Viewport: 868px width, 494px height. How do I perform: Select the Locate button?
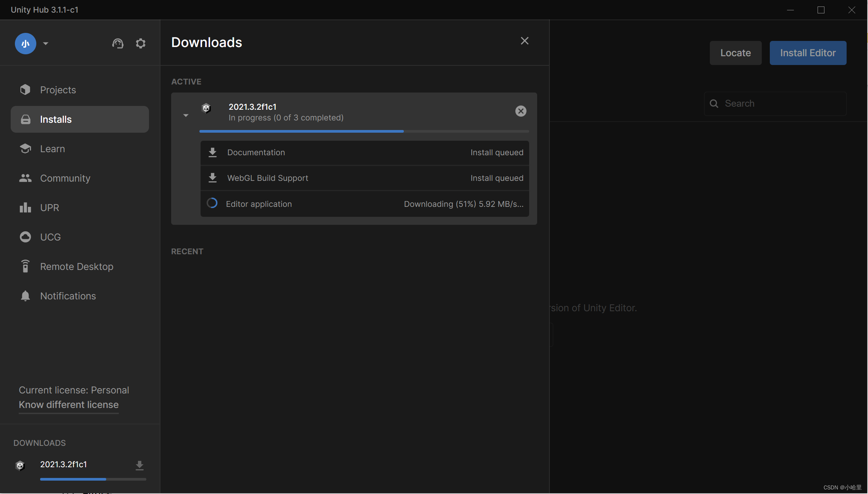click(x=736, y=52)
